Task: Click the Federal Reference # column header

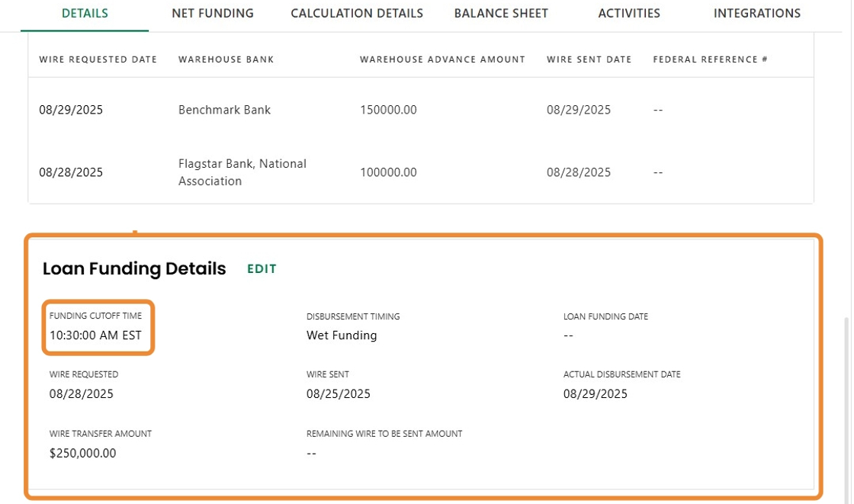Action: tap(711, 59)
